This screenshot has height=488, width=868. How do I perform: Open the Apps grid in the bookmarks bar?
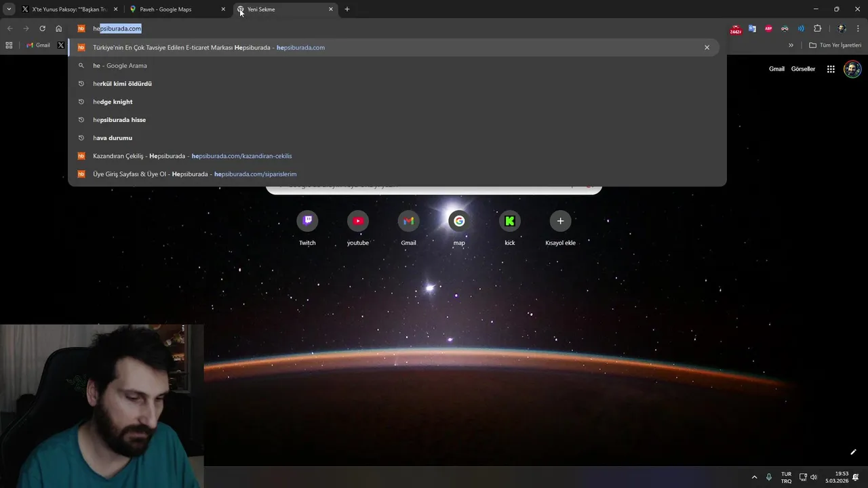(x=9, y=45)
